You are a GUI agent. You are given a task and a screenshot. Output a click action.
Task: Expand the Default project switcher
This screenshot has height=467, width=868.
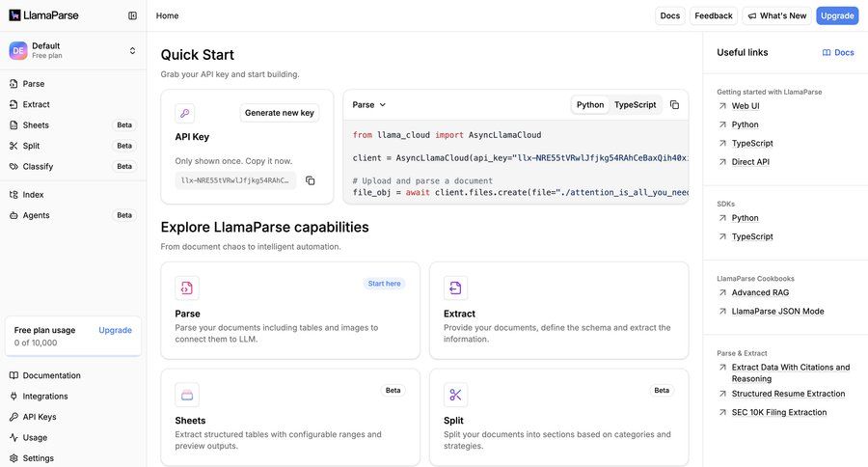point(132,50)
